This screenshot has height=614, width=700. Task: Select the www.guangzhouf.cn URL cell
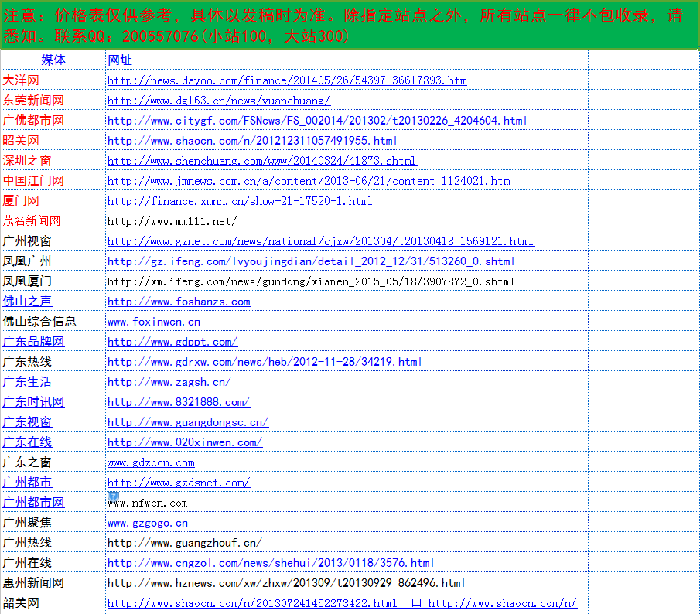point(347,542)
